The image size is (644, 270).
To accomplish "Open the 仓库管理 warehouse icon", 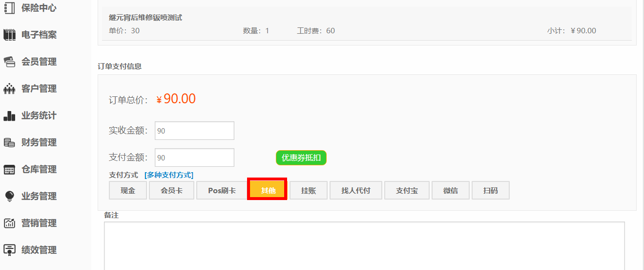I will (x=9, y=170).
